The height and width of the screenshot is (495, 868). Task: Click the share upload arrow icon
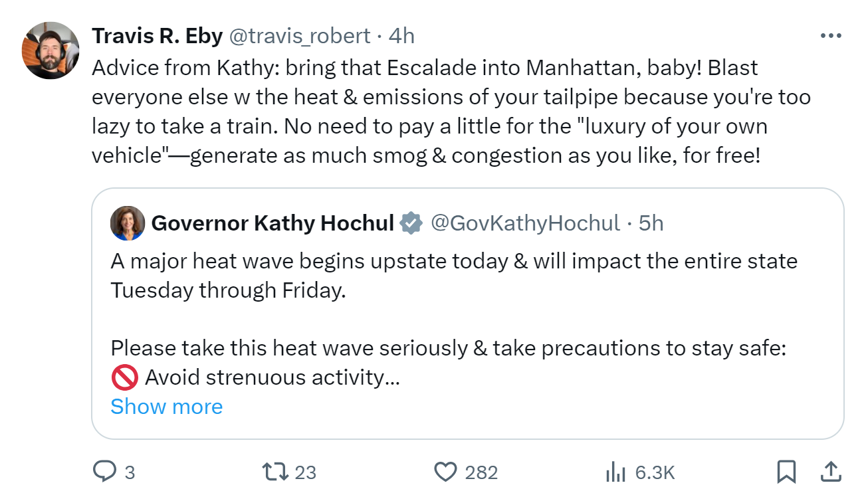830,471
